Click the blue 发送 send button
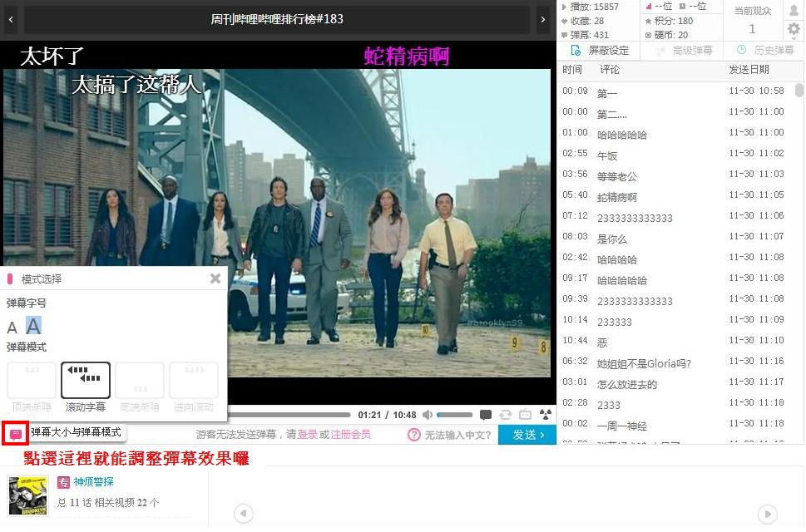Viewport: 806px width, 532px height. pyautogui.click(x=527, y=435)
